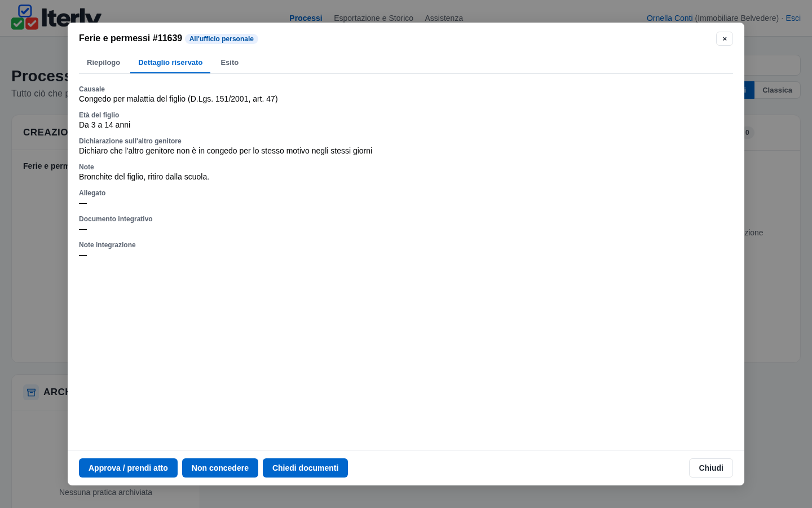The width and height of the screenshot is (812, 508).
Task: Click the Iterly logo
Action: pyautogui.click(x=56, y=17)
